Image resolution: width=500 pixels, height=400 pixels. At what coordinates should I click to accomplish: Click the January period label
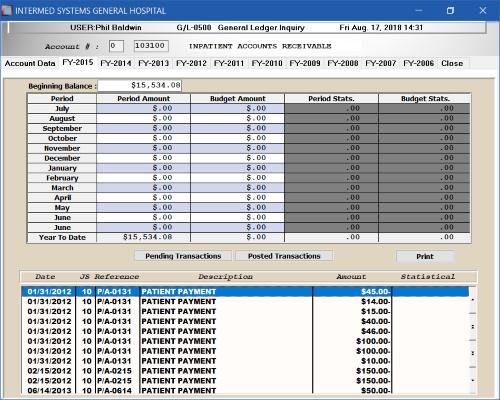[62, 168]
